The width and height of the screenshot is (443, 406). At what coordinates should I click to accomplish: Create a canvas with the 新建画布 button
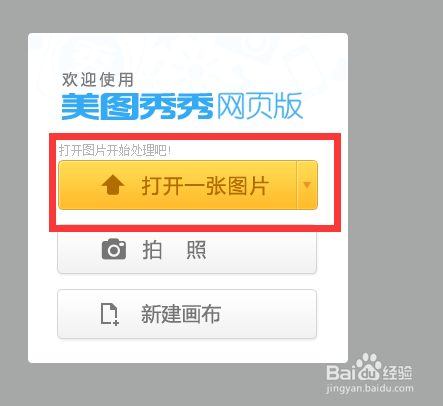pyautogui.click(x=187, y=314)
